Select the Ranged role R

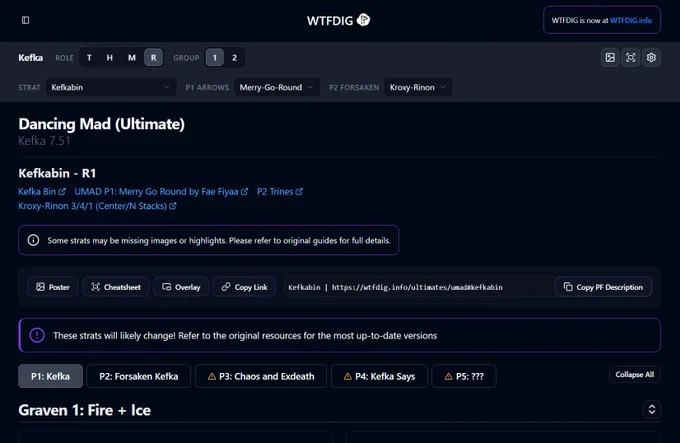[x=154, y=58]
